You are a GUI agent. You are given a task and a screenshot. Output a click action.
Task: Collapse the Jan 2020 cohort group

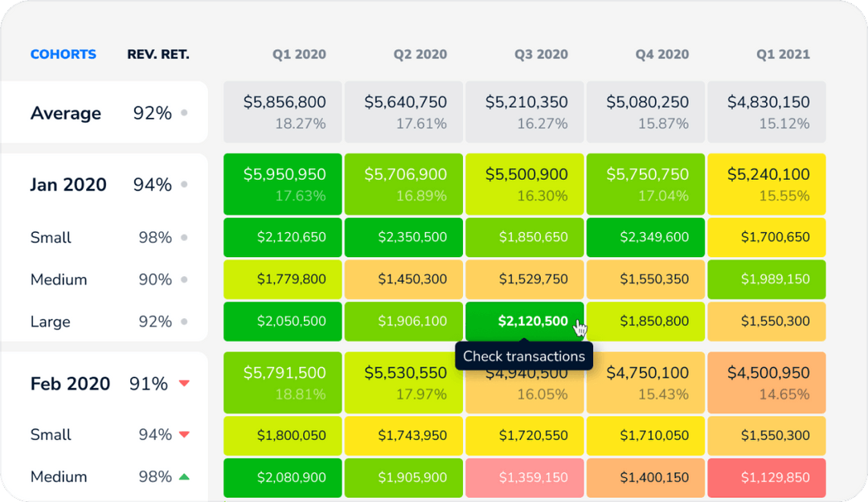point(68,185)
